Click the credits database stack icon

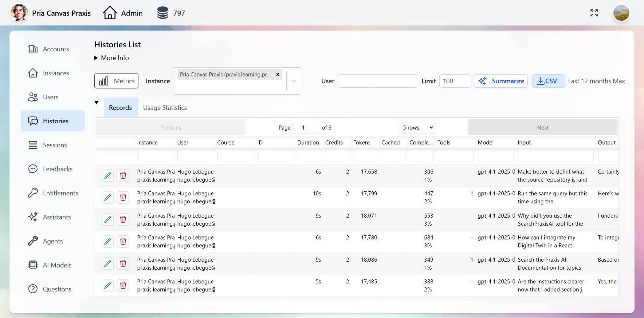162,13
